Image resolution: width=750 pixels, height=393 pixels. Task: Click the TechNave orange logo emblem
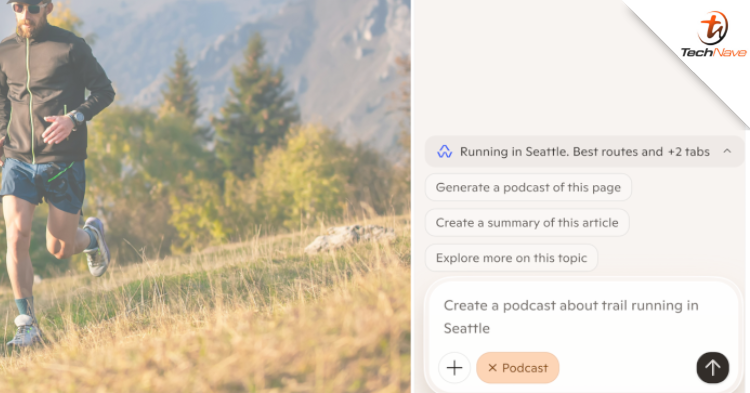[712, 28]
